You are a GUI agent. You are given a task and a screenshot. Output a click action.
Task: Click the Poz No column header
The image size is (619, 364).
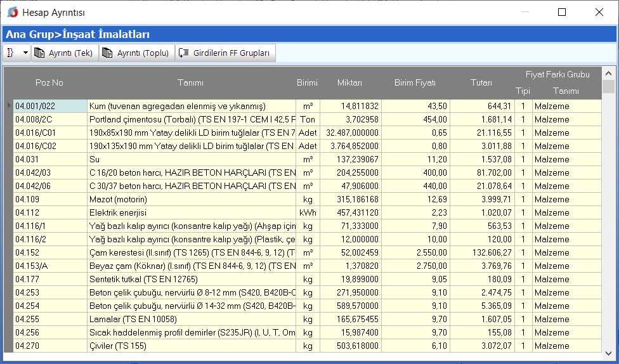(x=49, y=82)
